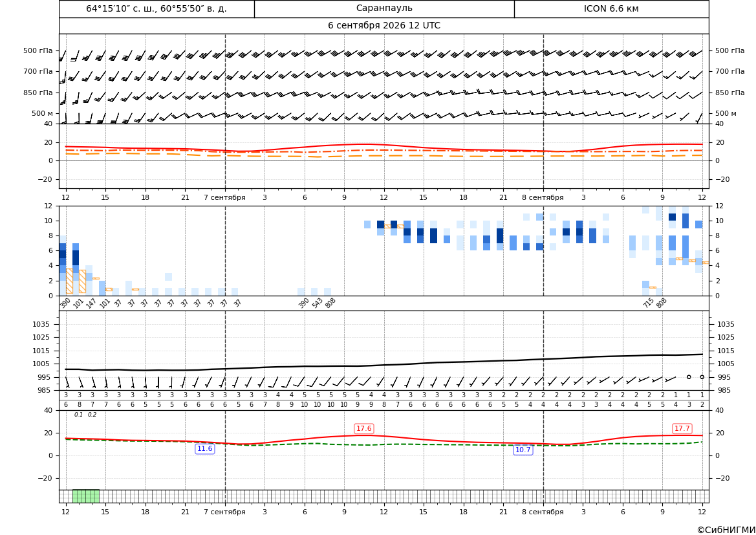
Task: Click the red 17.7 maximum temperature label
Action: tap(682, 428)
